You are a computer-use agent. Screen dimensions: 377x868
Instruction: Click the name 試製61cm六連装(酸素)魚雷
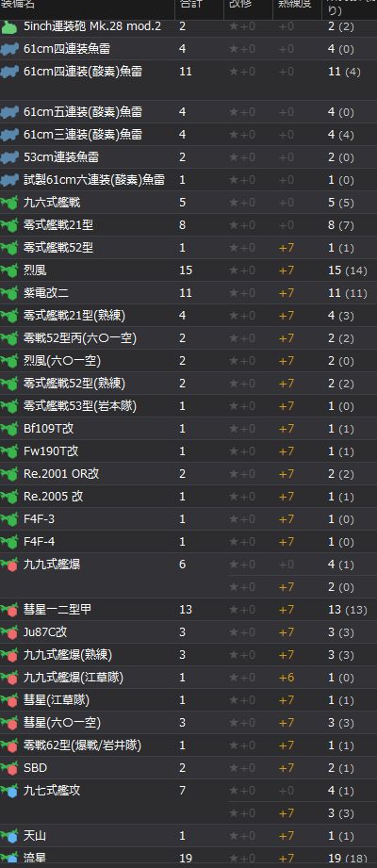(x=94, y=180)
